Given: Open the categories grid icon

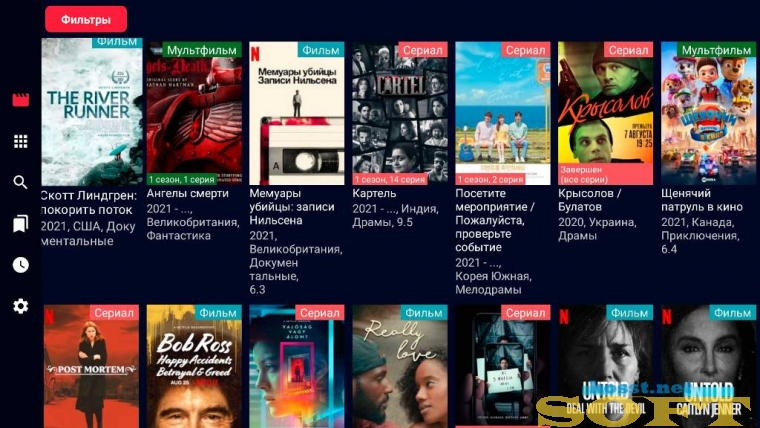Looking at the screenshot, I should click(x=20, y=141).
